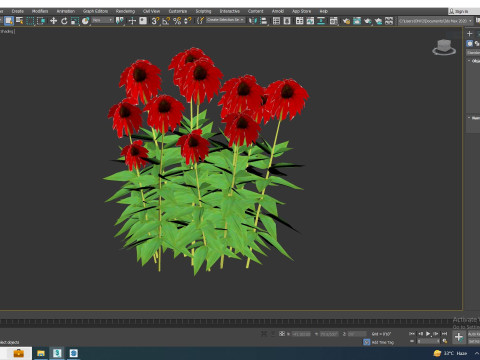Click the X coordinate input field

pos(301,334)
